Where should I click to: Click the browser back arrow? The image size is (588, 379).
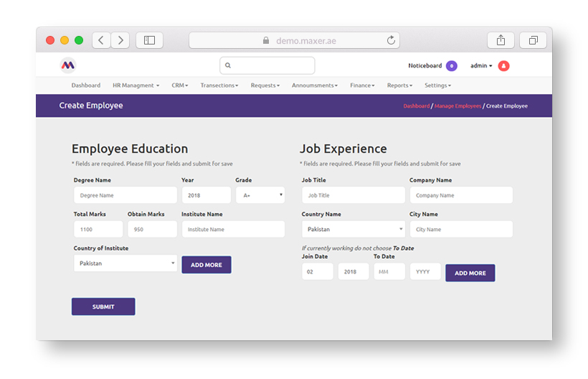coord(101,40)
